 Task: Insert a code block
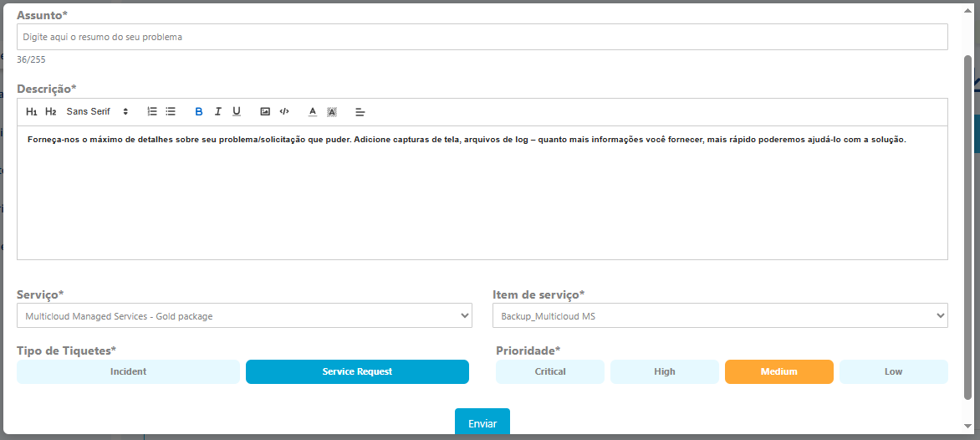point(284,111)
